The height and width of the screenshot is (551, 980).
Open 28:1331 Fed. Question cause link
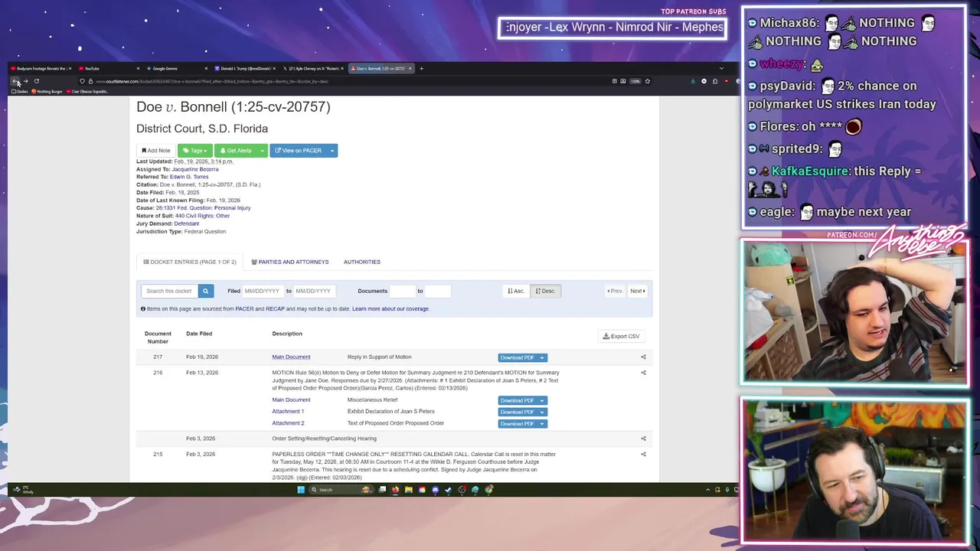[203, 207]
